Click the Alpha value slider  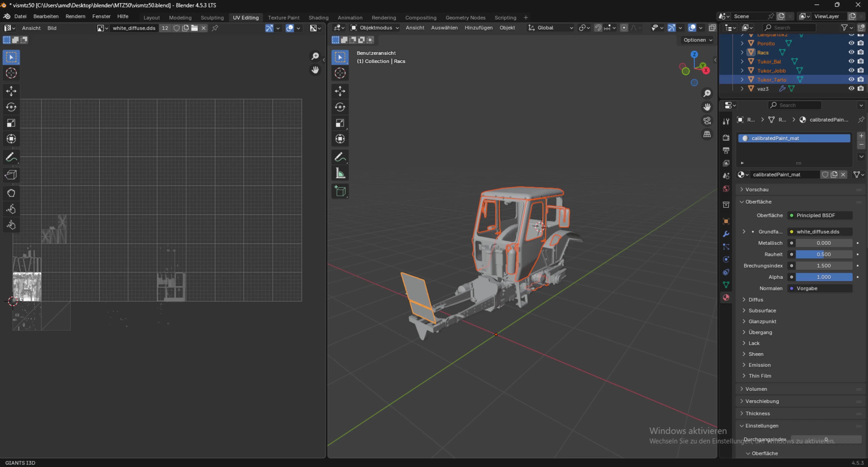[824, 277]
